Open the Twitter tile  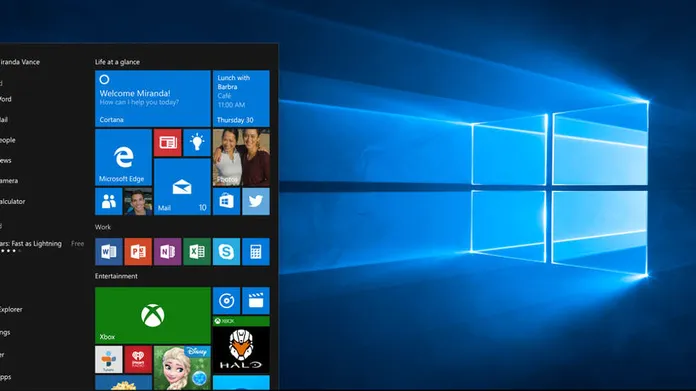[256, 201]
